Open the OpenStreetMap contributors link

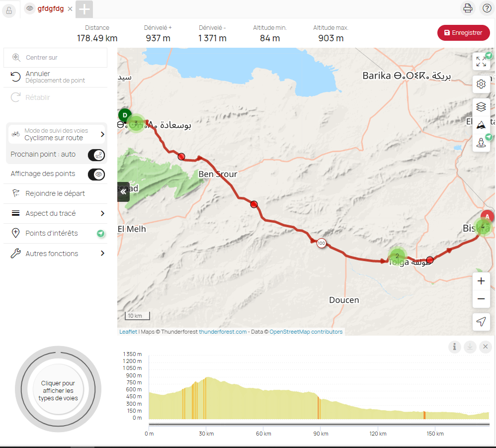(x=306, y=332)
